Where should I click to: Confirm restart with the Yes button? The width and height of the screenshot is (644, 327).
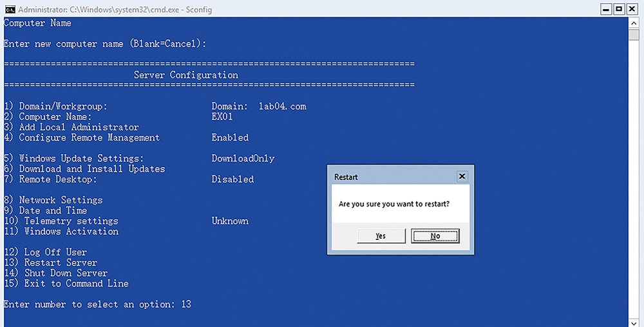pyautogui.click(x=381, y=235)
